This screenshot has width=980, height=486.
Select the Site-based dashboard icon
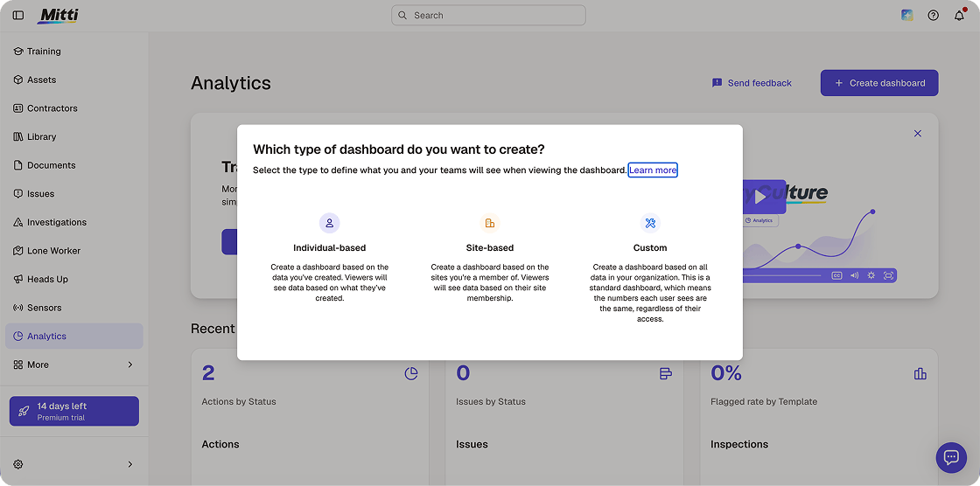(x=490, y=223)
